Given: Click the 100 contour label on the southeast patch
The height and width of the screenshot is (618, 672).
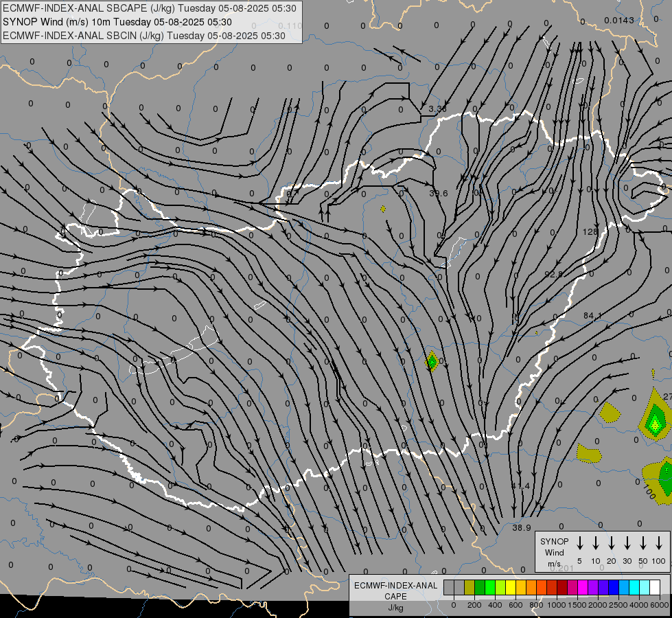Looking at the screenshot, I should (649, 491).
